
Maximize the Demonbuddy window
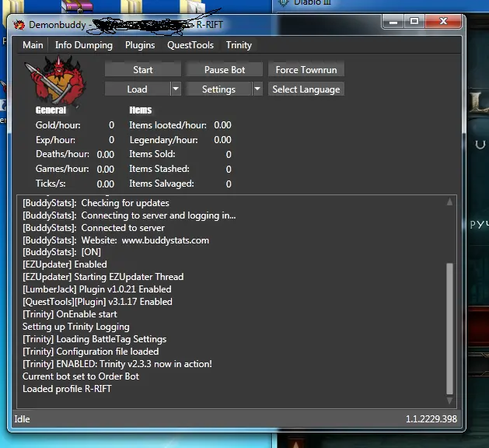pos(414,22)
